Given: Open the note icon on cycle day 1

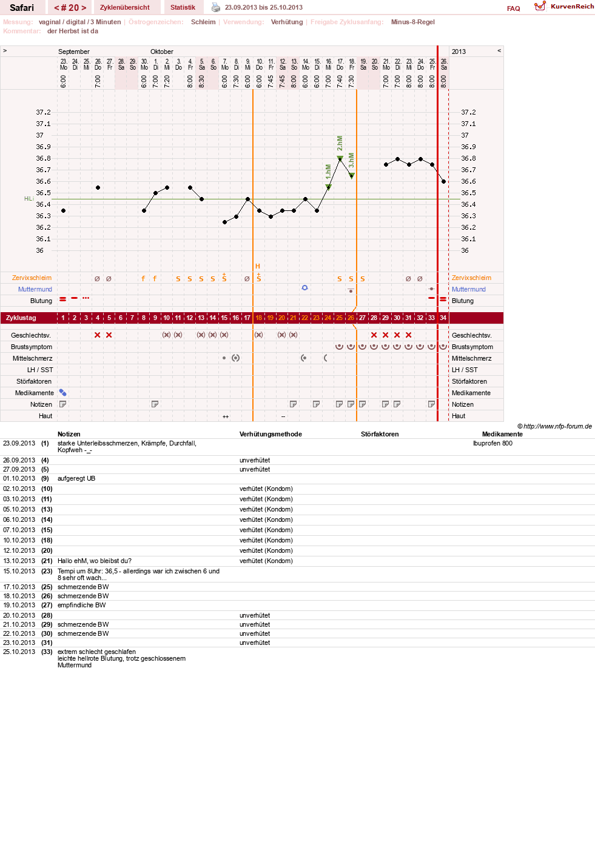Looking at the screenshot, I should point(62,404).
